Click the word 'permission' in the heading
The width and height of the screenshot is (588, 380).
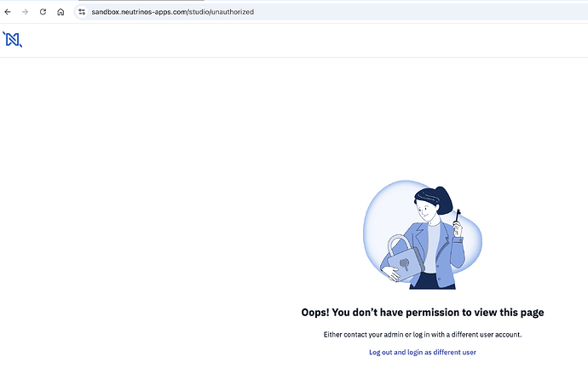pyautogui.click(x=432, y=313)
